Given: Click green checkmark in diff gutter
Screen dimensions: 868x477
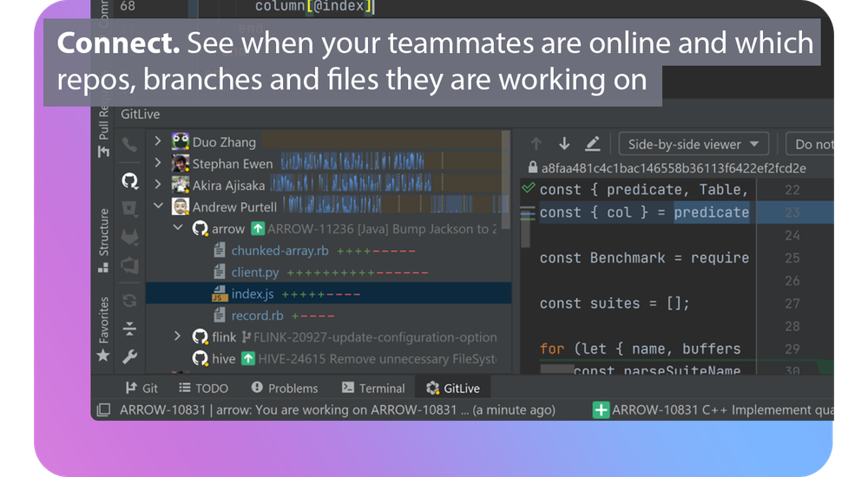Looking at the screenshot, I should [529, 188].
